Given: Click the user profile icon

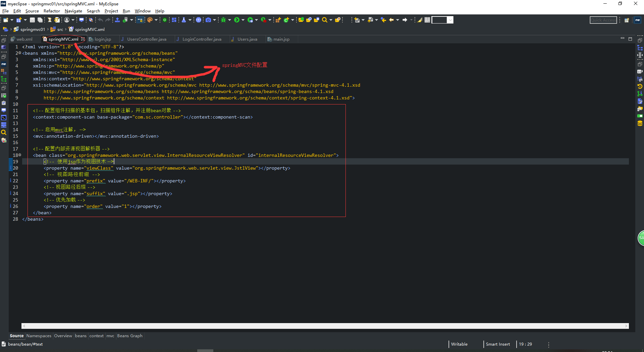Looking at the screenshot, I should point(67,20).
